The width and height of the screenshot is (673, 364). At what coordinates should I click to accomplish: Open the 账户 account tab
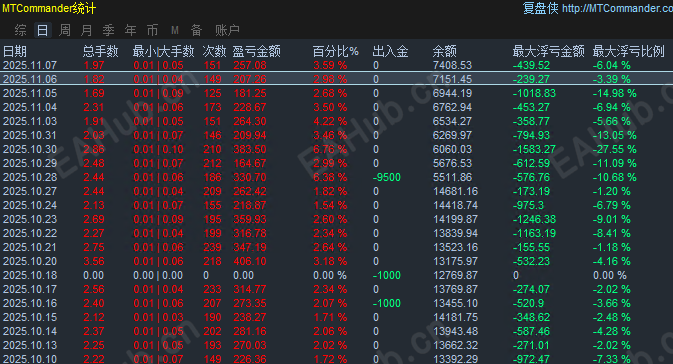227,30
